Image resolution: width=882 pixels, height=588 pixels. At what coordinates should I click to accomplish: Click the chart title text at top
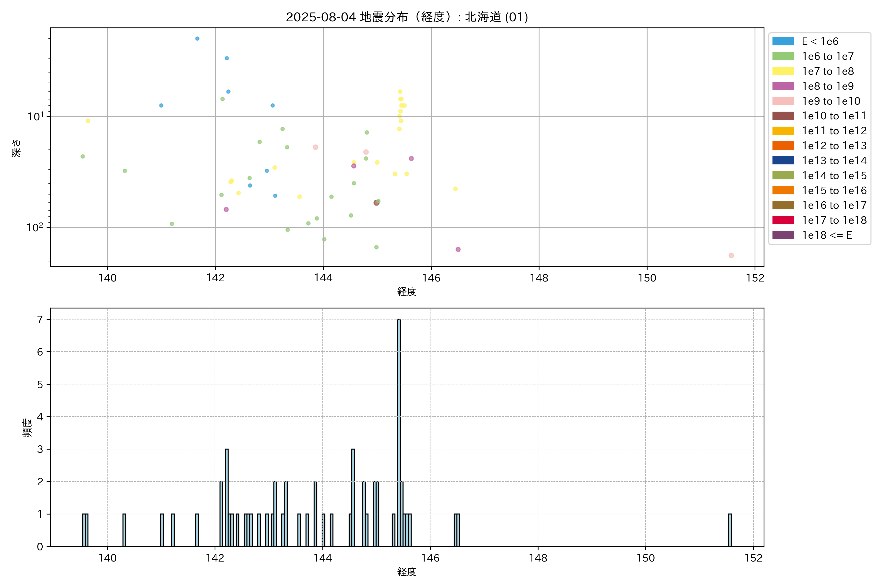click(x=407, y=17)
